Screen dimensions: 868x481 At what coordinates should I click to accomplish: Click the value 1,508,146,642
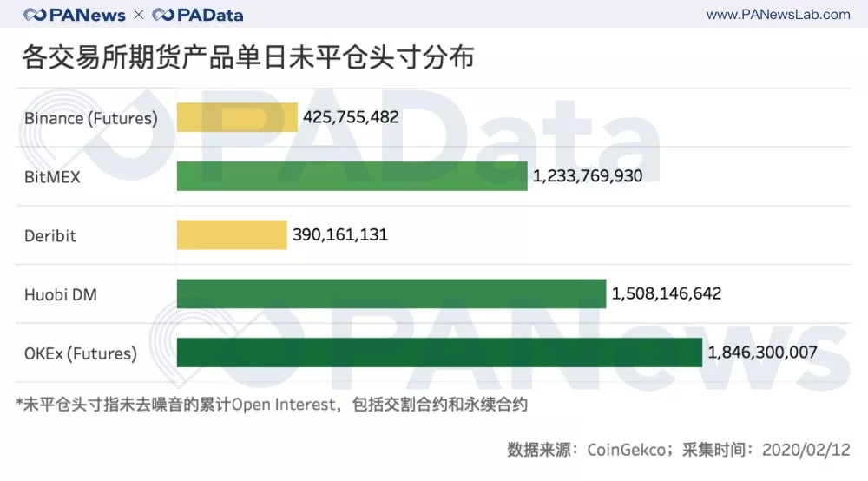(667, 294)
